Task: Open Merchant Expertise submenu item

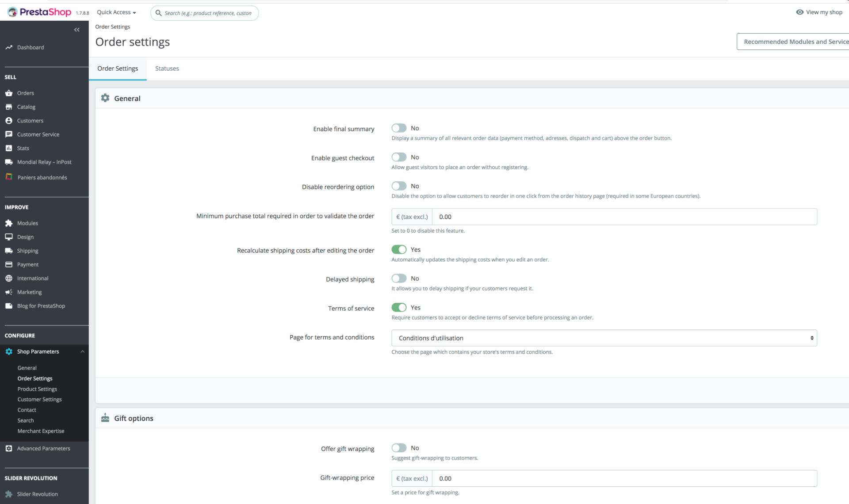Action: (x=41, y=431)
